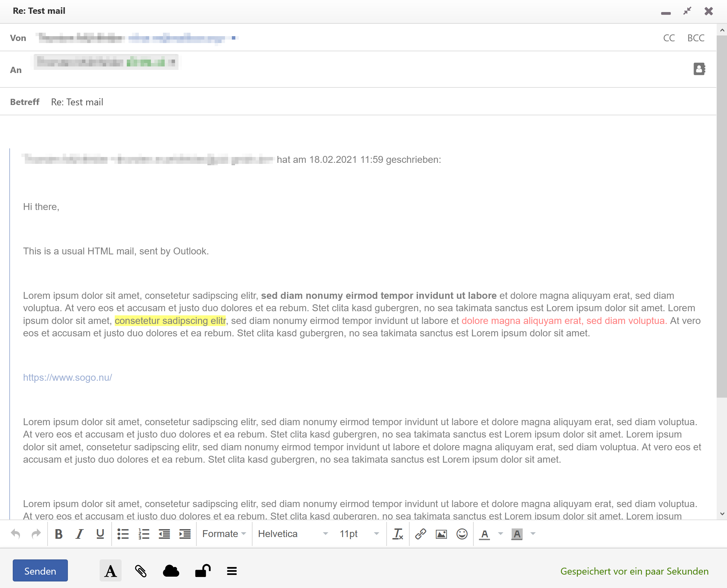This screenshot has height=588, width=727.
Task: Toggle underline formatting
Action: 100,534
